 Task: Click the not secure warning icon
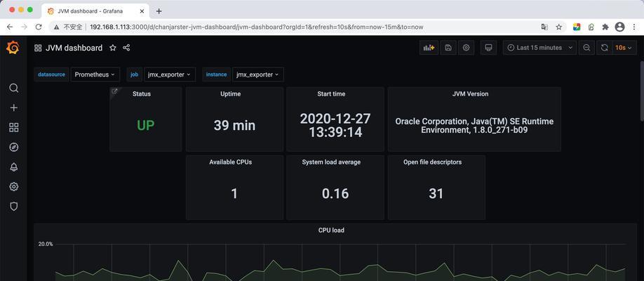56,27
